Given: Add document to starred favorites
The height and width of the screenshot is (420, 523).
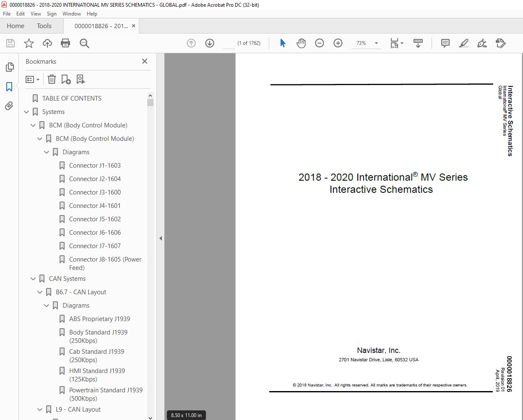Looking at the screenshot, I should click(x=29, y=43).
